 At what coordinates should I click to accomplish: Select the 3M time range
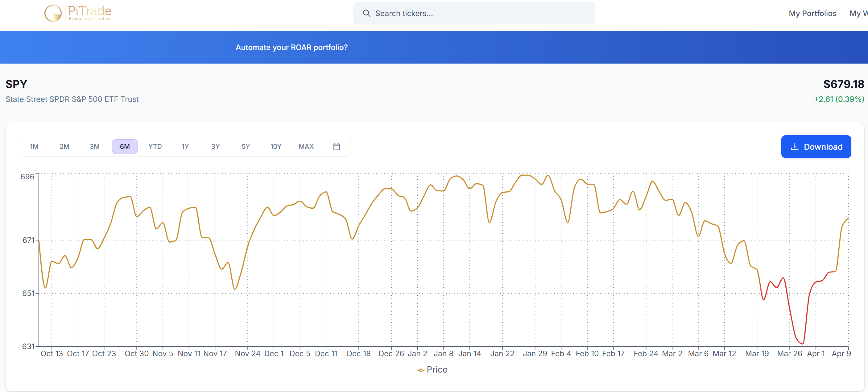point(95,147)
